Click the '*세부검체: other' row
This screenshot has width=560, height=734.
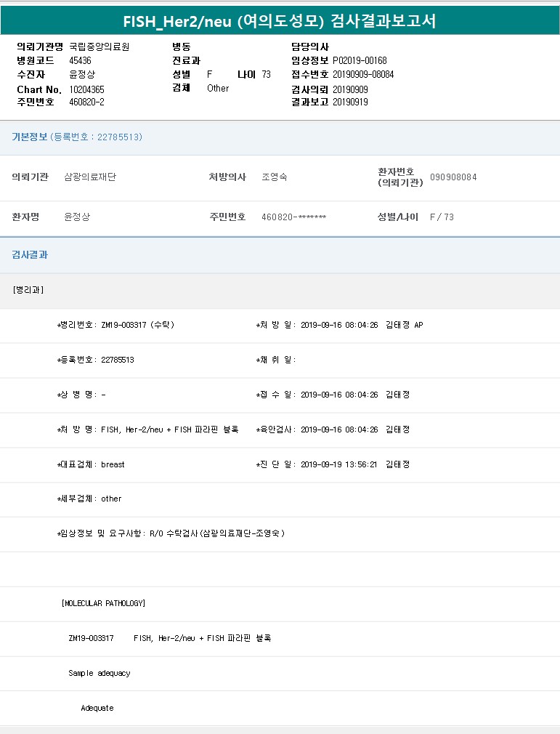coord(89,499)
